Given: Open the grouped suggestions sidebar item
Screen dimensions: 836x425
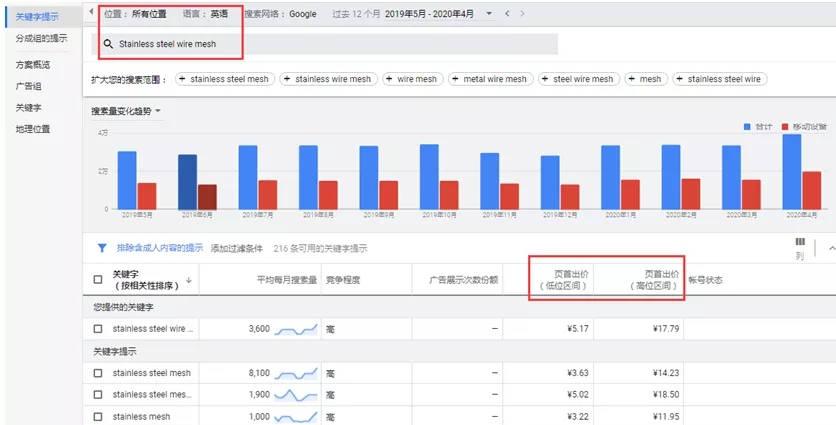Looking at the screenshot, I should click(42, 38).
